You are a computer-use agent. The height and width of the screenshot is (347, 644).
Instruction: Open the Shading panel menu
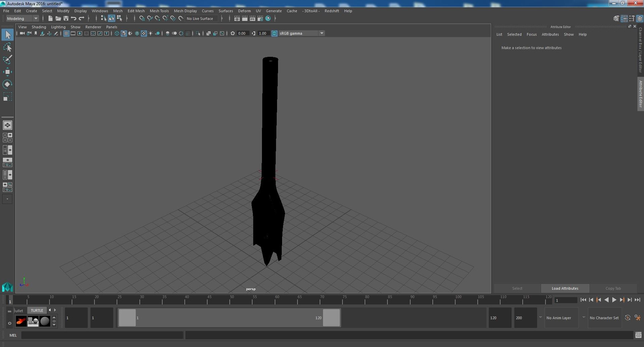pos(39,27)
